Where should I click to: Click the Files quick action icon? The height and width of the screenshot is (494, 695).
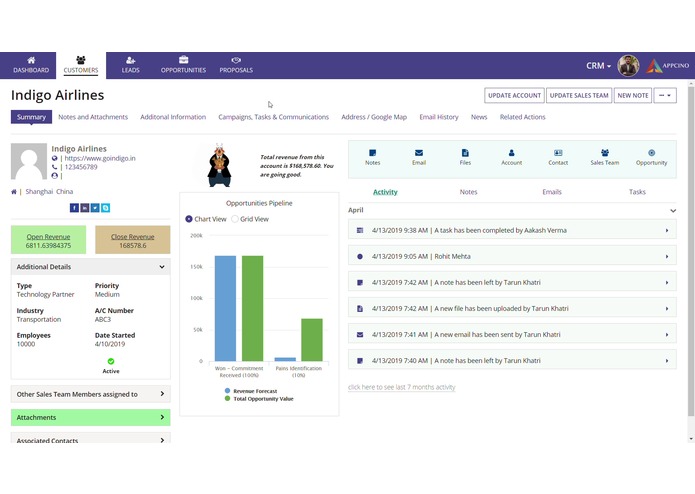tap(465, 153)
